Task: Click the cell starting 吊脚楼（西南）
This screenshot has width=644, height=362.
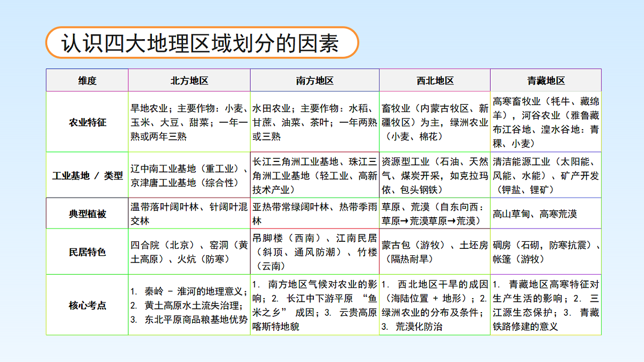Action: [x=314, y=252]
